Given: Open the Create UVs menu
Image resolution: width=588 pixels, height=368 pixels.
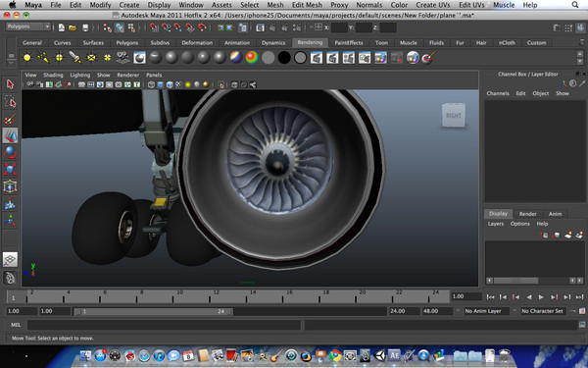Looking at the screenshot, I should [x=433, y=5].
